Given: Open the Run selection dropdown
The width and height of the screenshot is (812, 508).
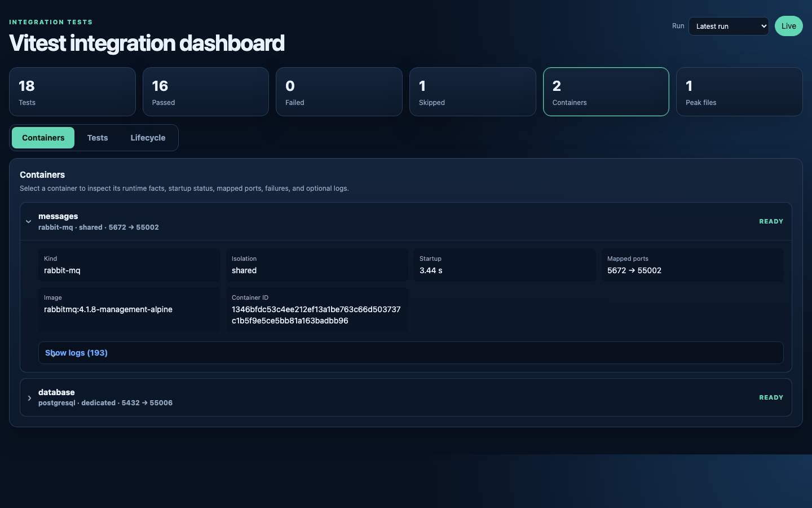Looking at the screenshot, I should click(729, 26).
